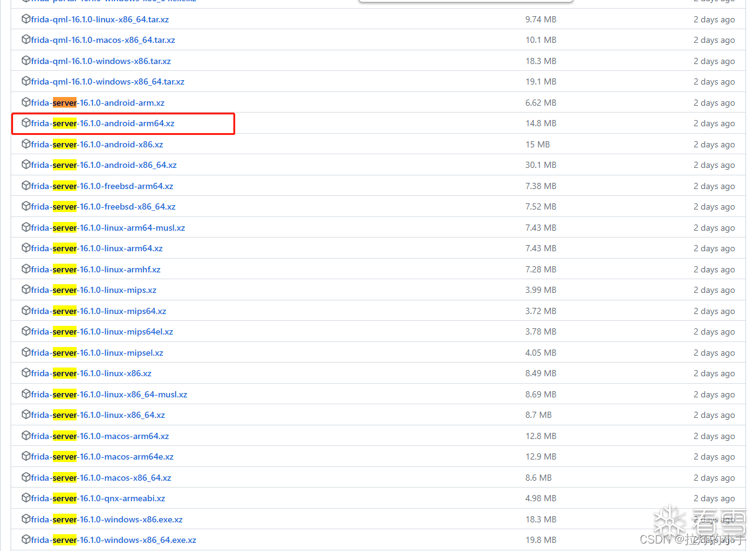
Task: Click package icon beside frida-server-16.1.0-macos-arm64e.xz
Action: [26, 456]
